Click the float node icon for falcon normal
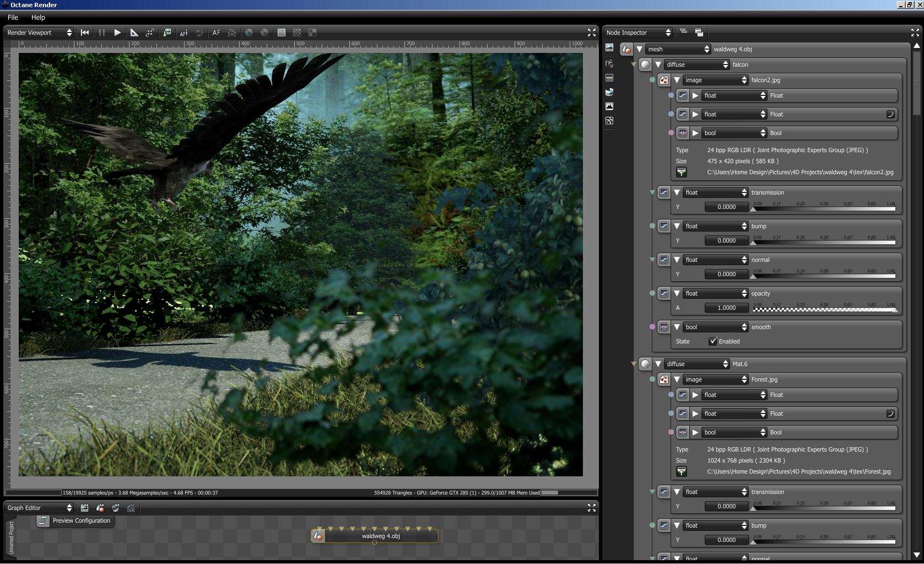 tap(664, 260)
